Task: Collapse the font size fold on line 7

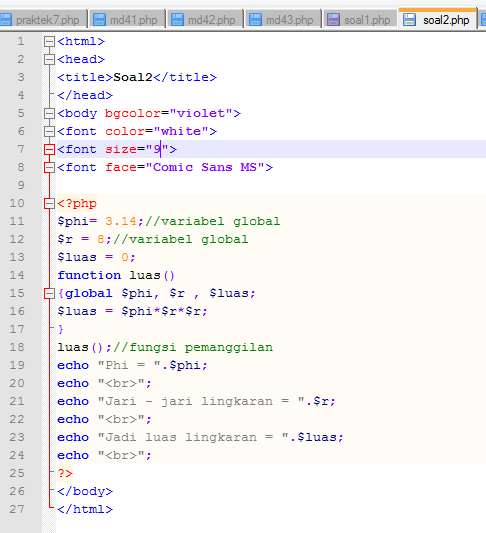Action: 49,149
